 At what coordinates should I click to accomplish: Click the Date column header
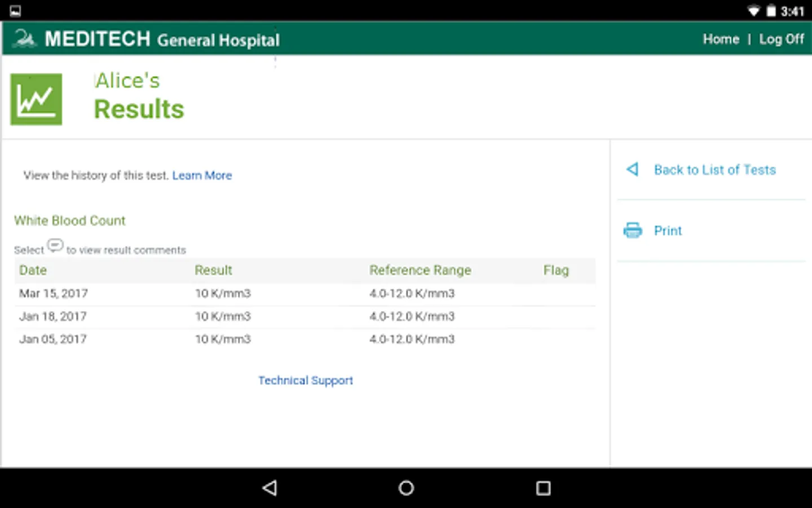tap(33, 270)
